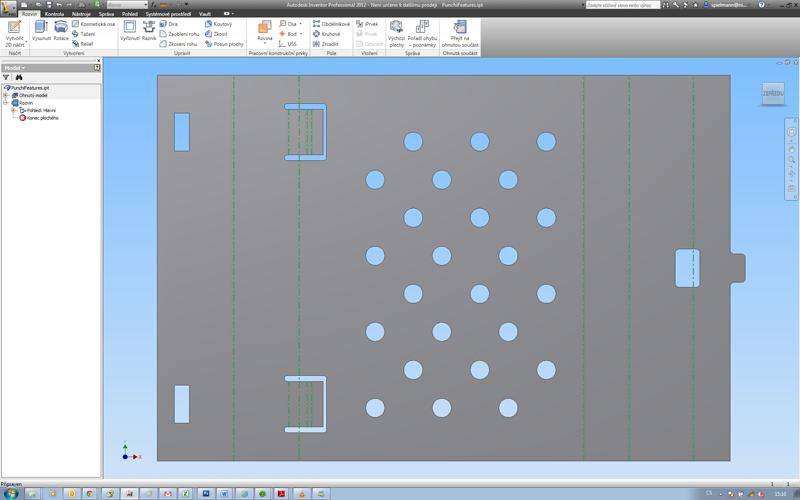Image resolution: width=800 pixels, height=500 pixels.
Task: Click the Zaoblení rohu tool
Action: (x=179, y=34)
